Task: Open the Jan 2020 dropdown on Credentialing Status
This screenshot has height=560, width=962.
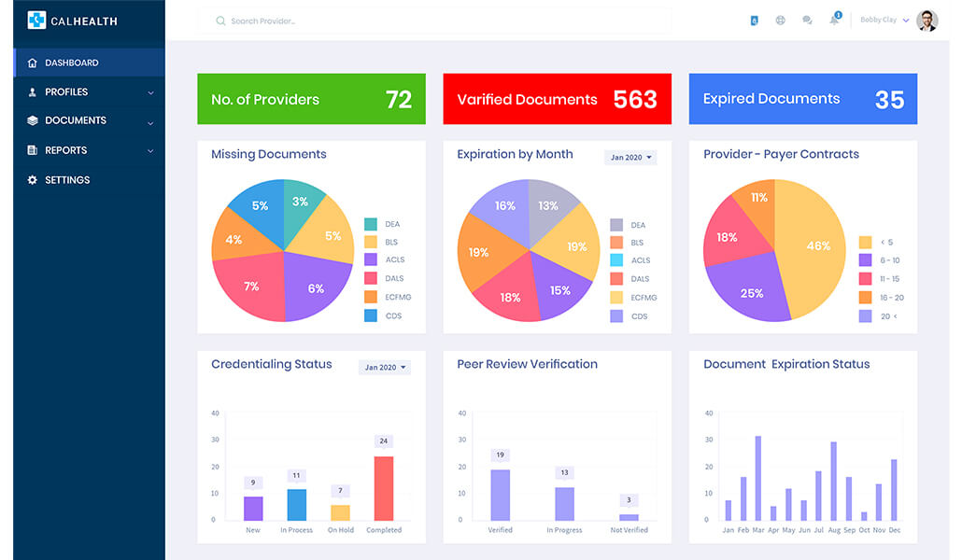Action: (x=385, y=368)
